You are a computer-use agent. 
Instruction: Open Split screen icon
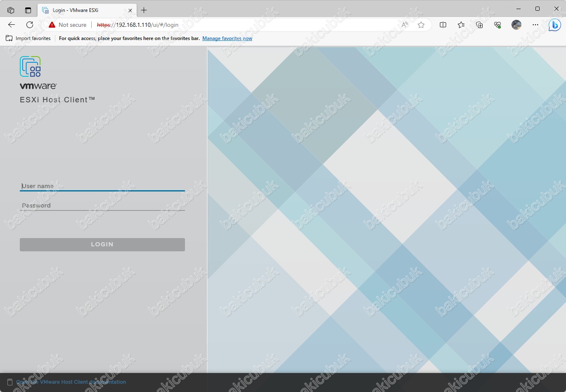coord(443,25)
